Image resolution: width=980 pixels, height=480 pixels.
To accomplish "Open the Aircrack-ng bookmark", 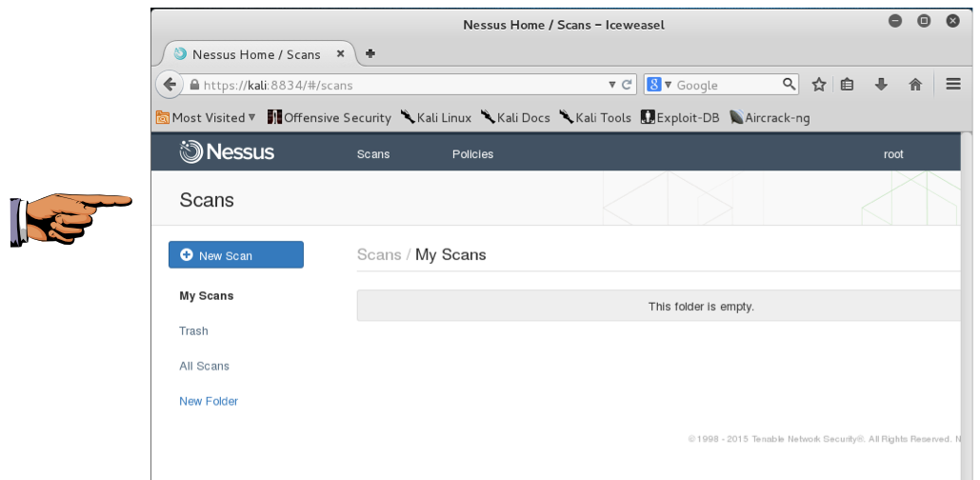I will click(770, 117).
